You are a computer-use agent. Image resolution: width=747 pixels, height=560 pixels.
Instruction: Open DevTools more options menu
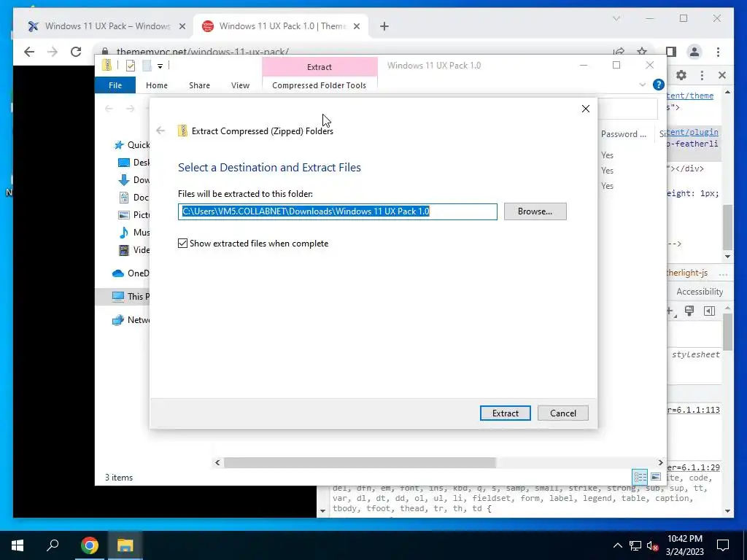(x=702, y=75)
